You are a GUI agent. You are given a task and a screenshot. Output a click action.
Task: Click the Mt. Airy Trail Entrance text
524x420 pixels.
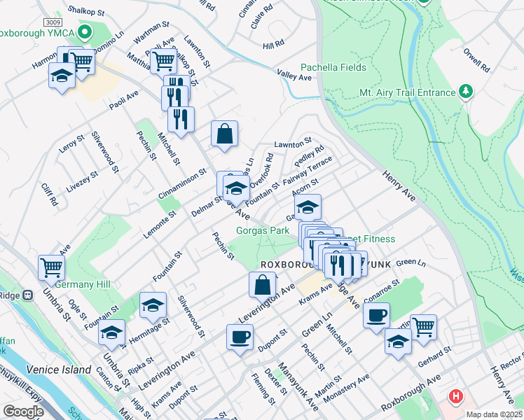pos(408,92)
